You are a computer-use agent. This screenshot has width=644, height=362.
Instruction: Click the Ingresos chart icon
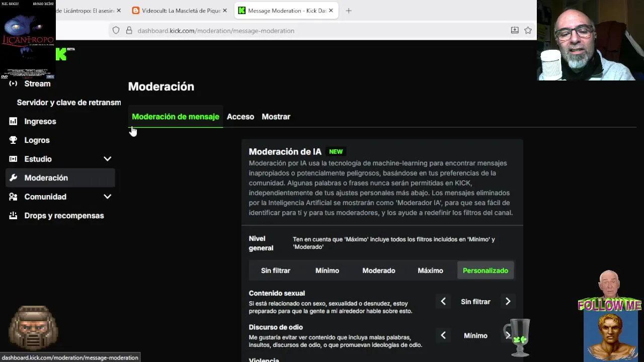(13, 121)
